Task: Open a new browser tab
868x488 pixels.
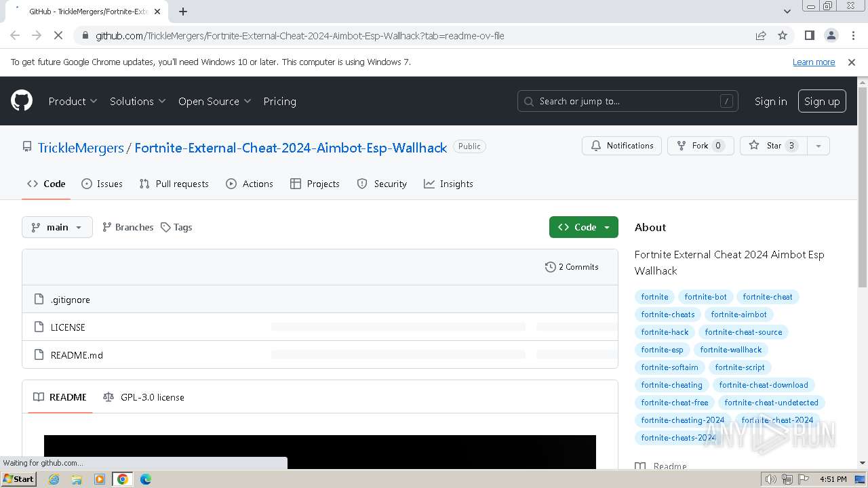Action: click(x=183, y=12)
